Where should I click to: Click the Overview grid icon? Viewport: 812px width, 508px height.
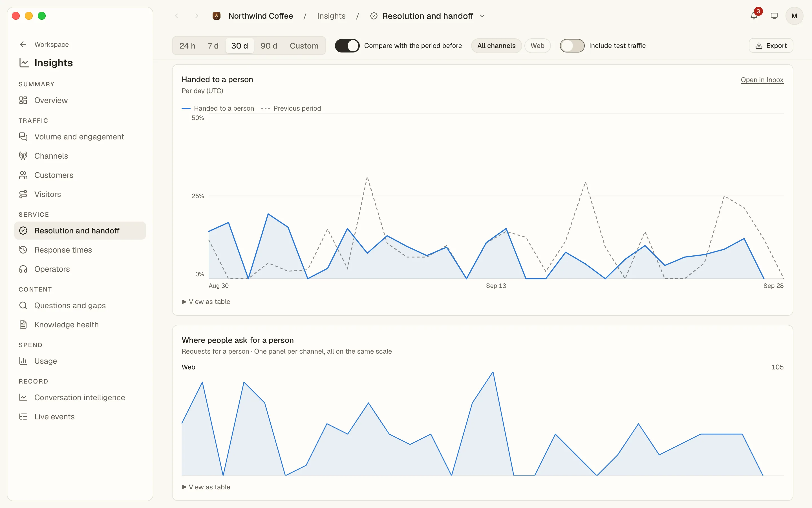tap(23, 100)
